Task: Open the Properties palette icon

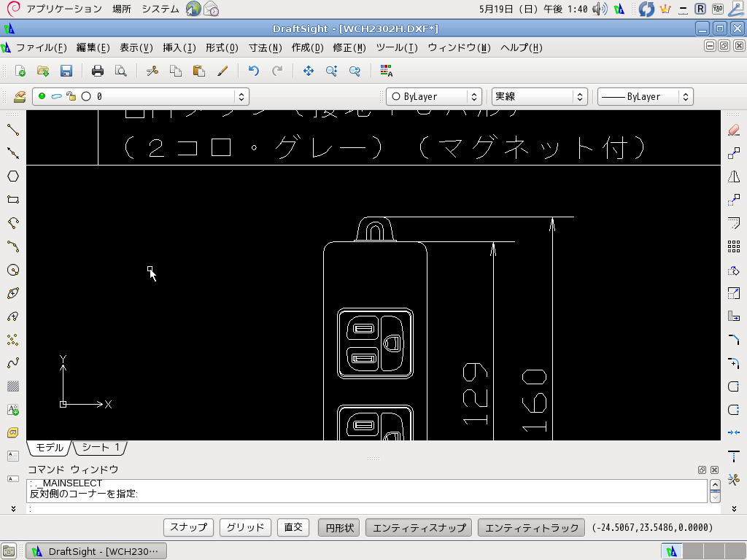Action: tap(387, 71)
